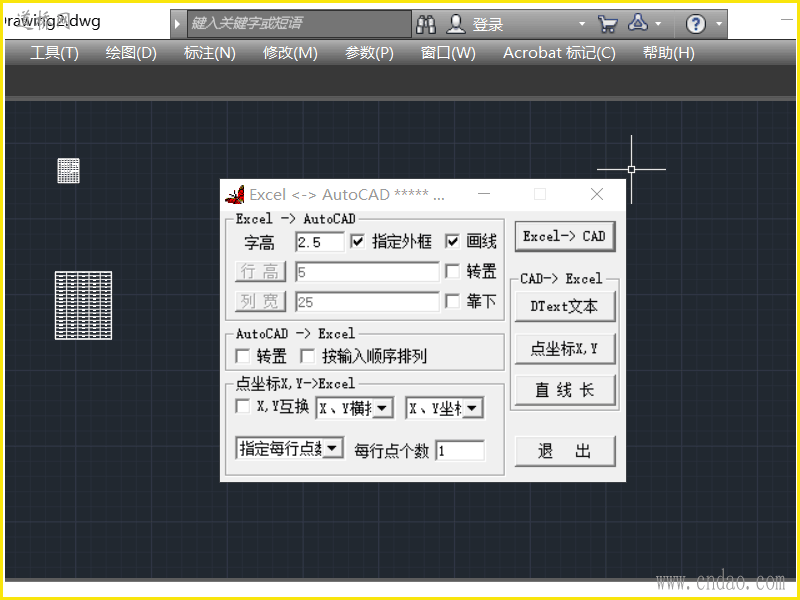Click the 字高 input field
800x600 pixels.
point(319,242)
